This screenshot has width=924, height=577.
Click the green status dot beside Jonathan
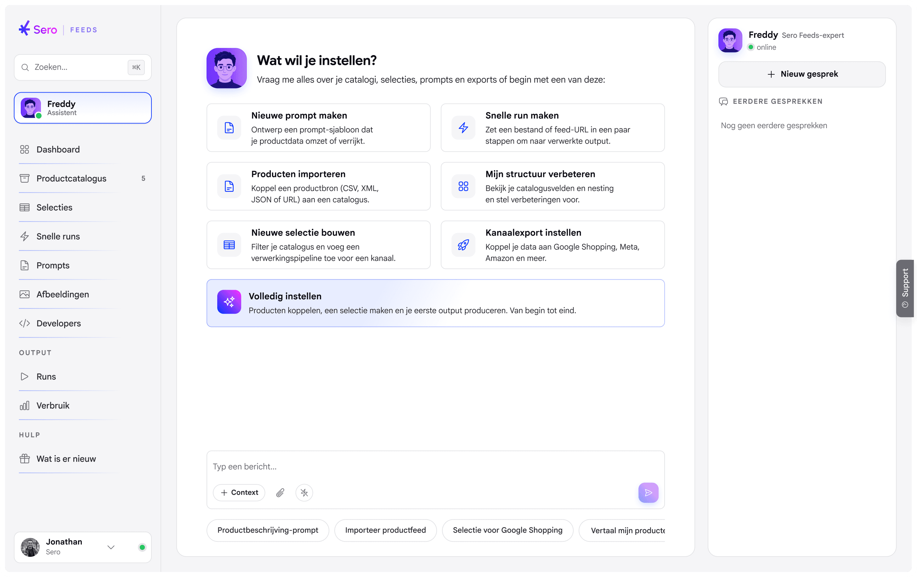pyautogui.click(x=142, y=548)
